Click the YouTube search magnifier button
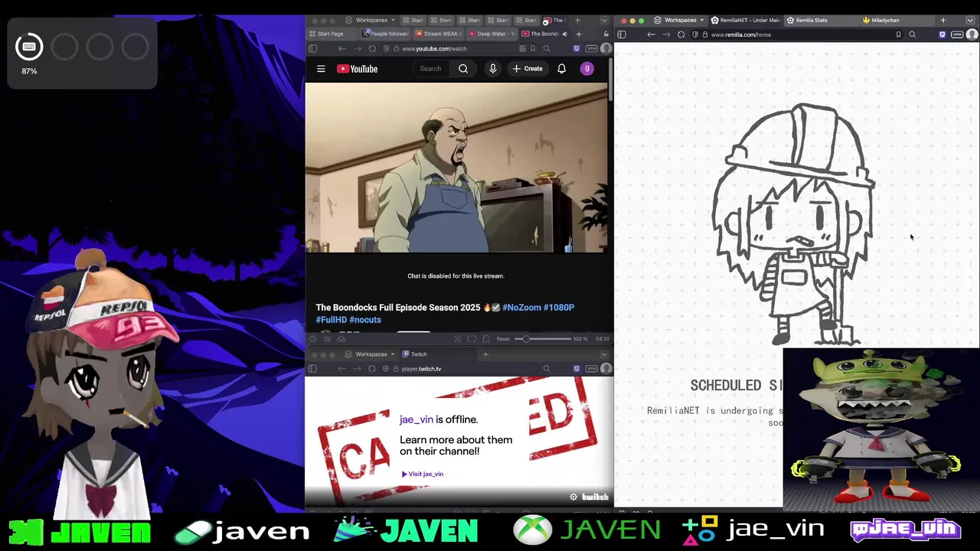980x551 pixels. pyautogui.click(x=463, y=69)
